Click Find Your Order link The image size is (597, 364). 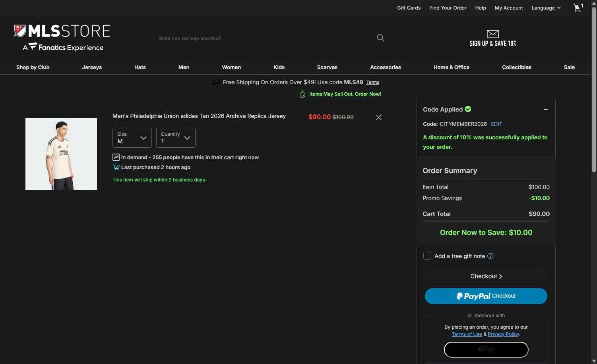coord(448,8)
